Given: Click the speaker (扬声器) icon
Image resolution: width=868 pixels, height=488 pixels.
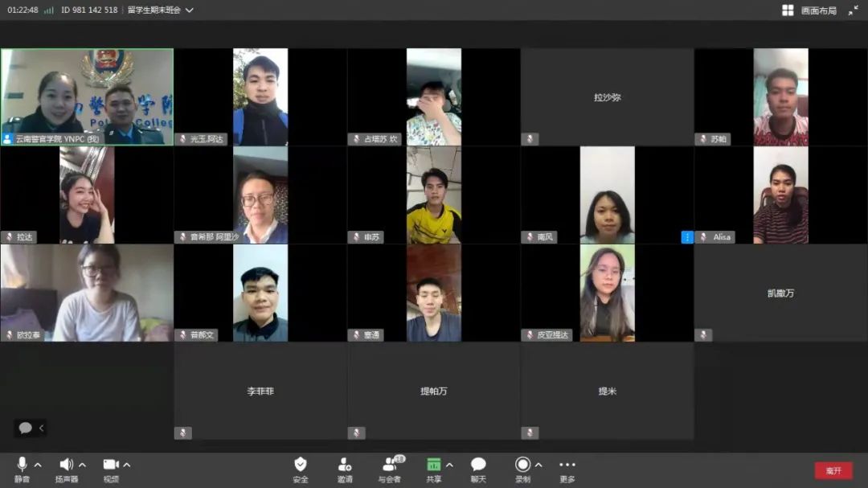Looking at the screenshot, I should click(x=66, y=465).
